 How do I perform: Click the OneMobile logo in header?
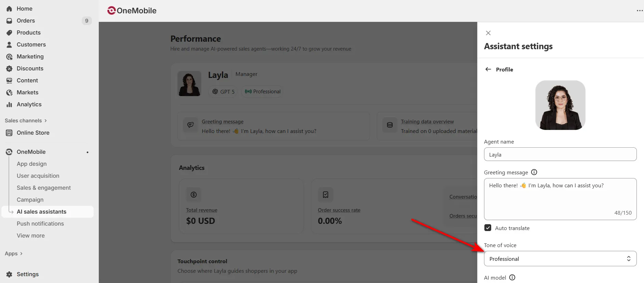132,11
